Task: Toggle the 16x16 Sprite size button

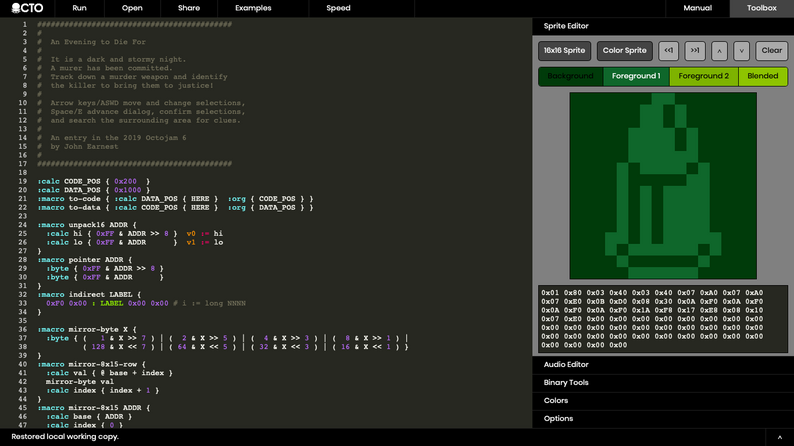Action: 564,50
